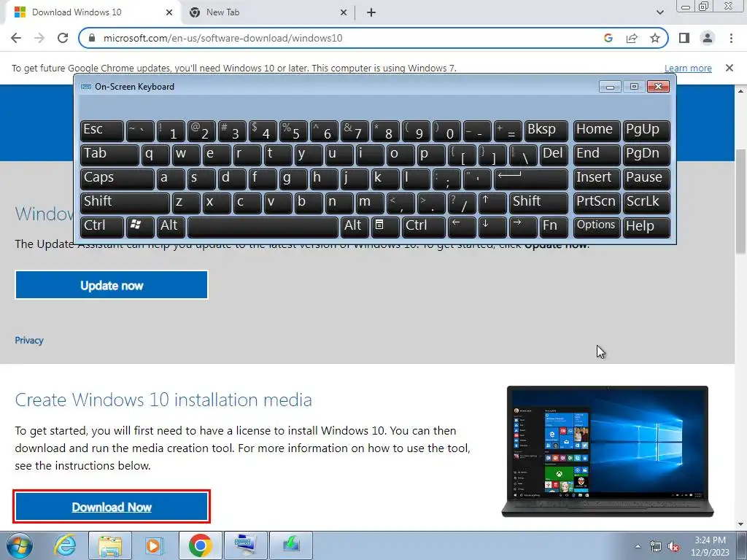The width and height of the screenshot is (747, 560).
Task: Open Chrome side panel icon
Action: 684,38
